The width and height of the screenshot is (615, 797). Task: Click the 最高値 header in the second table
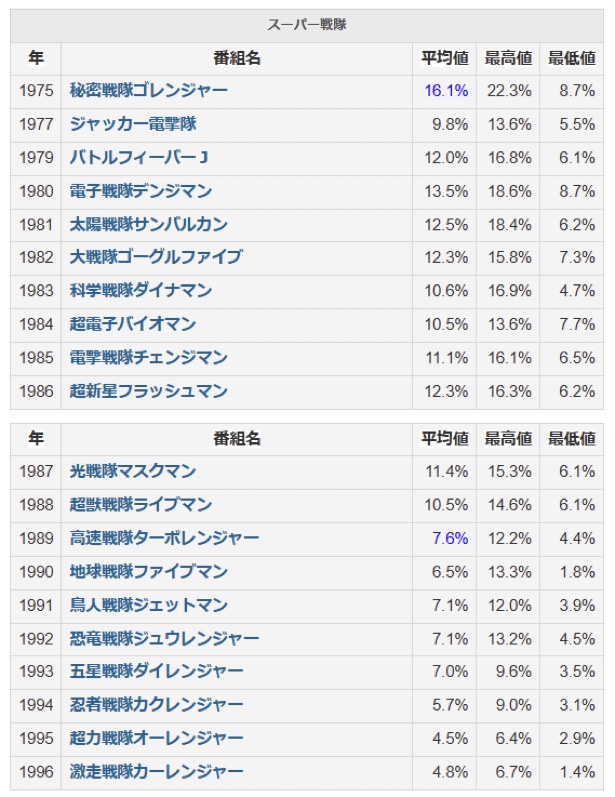508,439
